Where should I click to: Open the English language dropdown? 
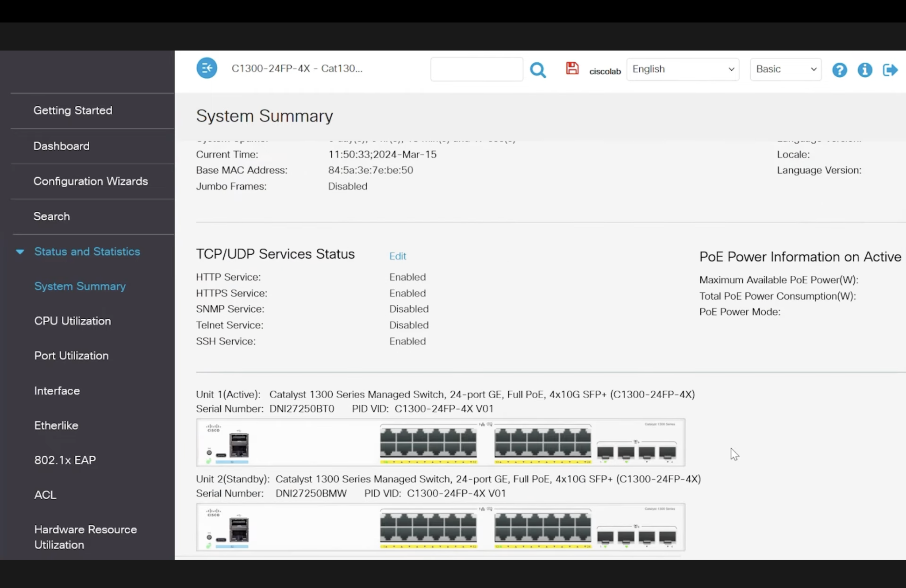coord(683,69)
